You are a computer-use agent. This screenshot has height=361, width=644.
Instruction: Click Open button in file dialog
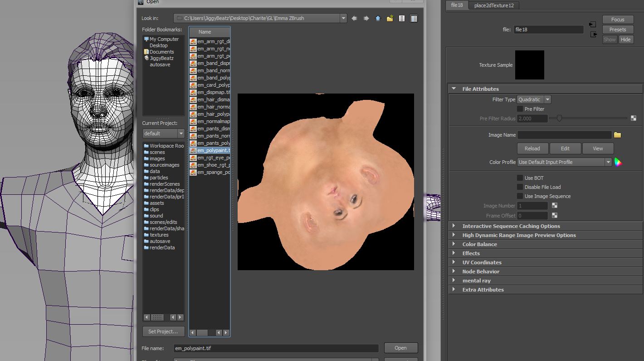(400, 348)
